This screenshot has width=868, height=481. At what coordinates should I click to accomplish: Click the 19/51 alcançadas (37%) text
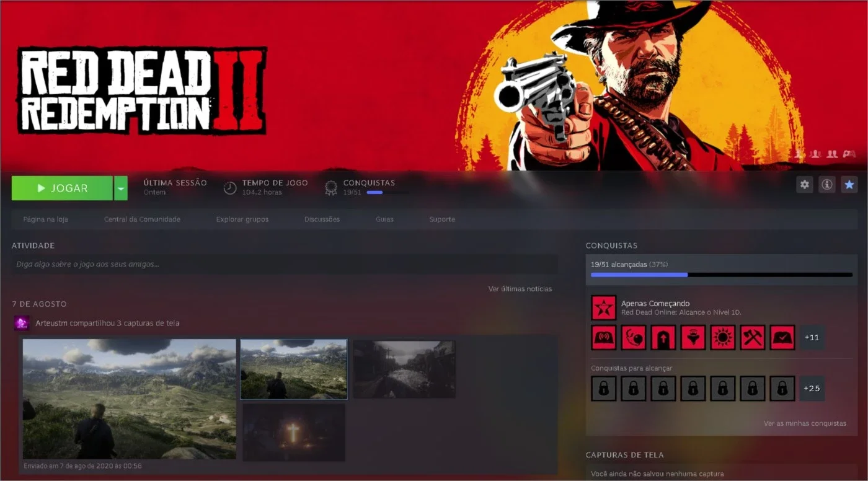point(629,265)
